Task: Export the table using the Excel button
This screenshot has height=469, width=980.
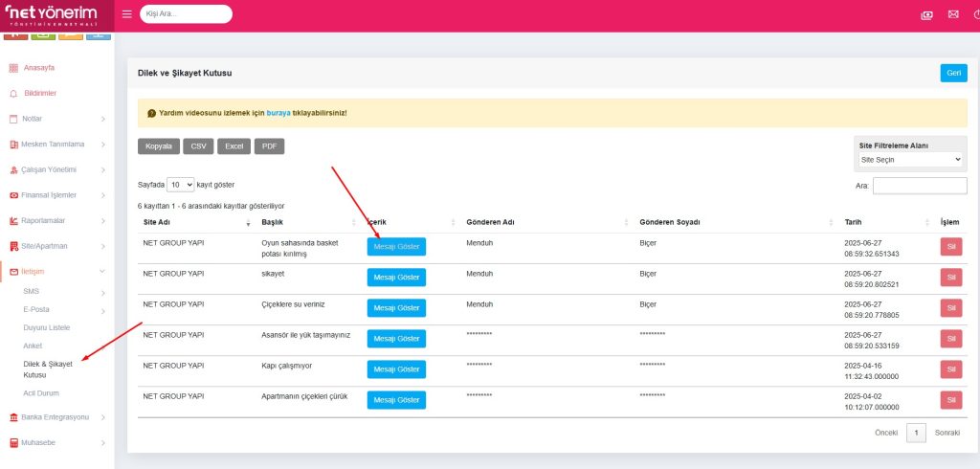Action: pyautogui.click(x=234, y=146)
